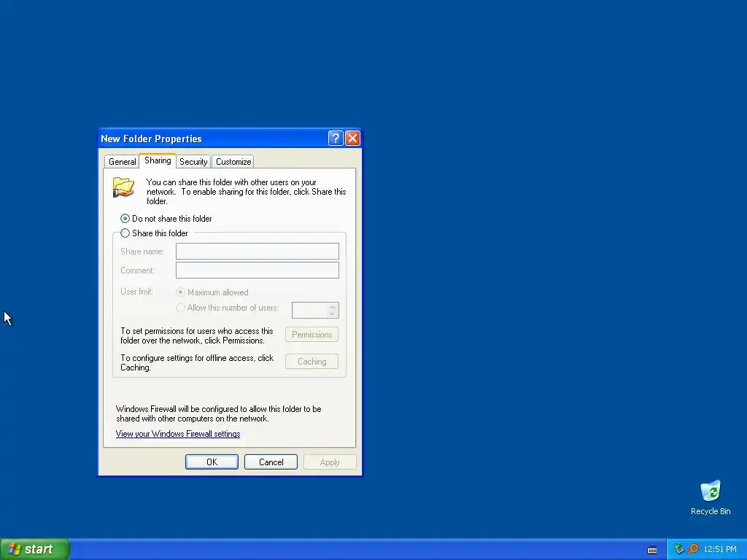Open the Sharing tab
Viewport: 747px width, 560px height.
click(158, 160)
